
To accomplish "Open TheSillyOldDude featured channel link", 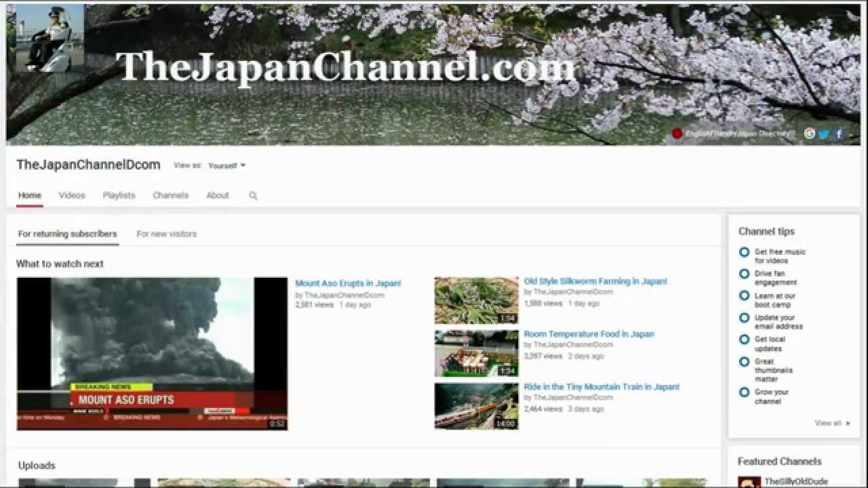I will coord(796,482).
